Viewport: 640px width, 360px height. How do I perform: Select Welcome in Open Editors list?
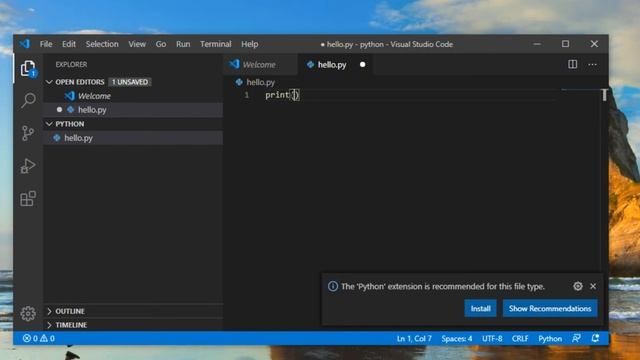133,96
